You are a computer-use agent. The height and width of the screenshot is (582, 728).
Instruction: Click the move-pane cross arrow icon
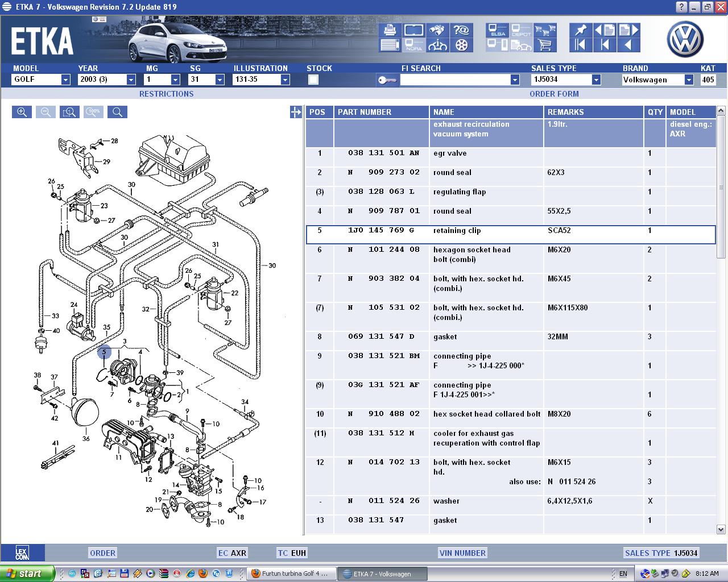(x=296, y=112)
